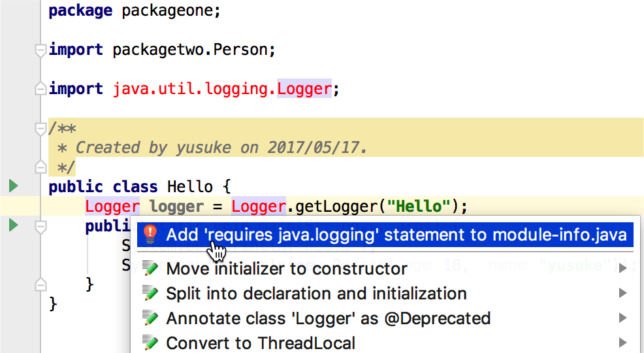
Task: Click the fold marker at the method's closing brace
Action: (40, 284)
